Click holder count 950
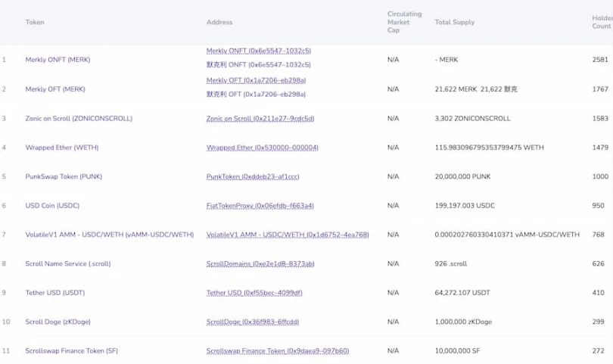This screenshot has width=613, height=364. pyautogui.click(x=598, y=206)
